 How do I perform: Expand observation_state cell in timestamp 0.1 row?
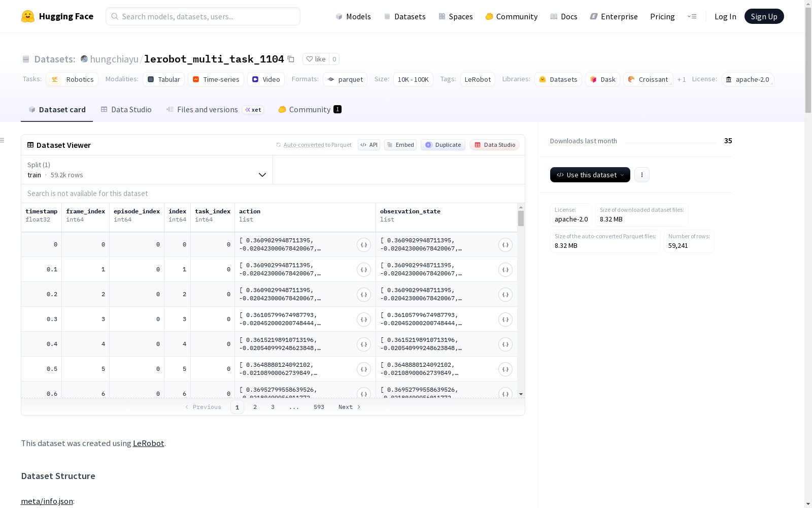(x=505, y=270)
